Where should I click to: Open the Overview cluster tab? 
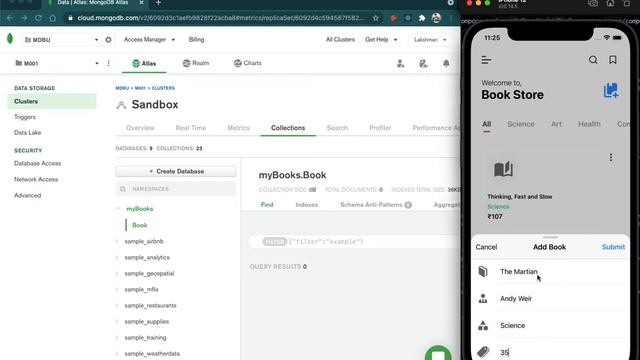point(140,128)
